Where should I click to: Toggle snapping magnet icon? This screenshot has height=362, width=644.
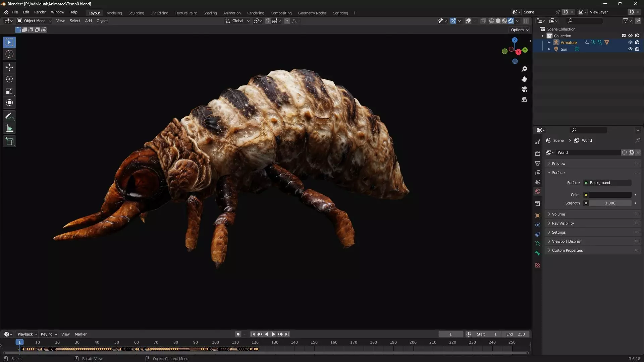point(268,21)
